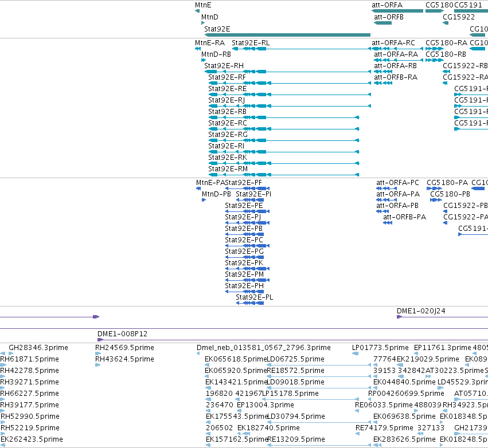
Task: Select protein Stat92E-PH
Action: [244, 285]
